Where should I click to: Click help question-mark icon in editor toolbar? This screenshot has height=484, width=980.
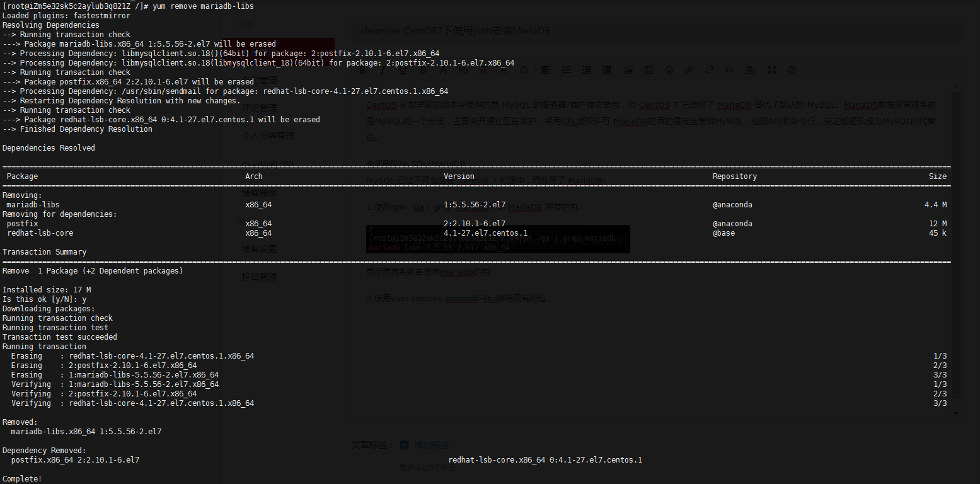point(791,70)
